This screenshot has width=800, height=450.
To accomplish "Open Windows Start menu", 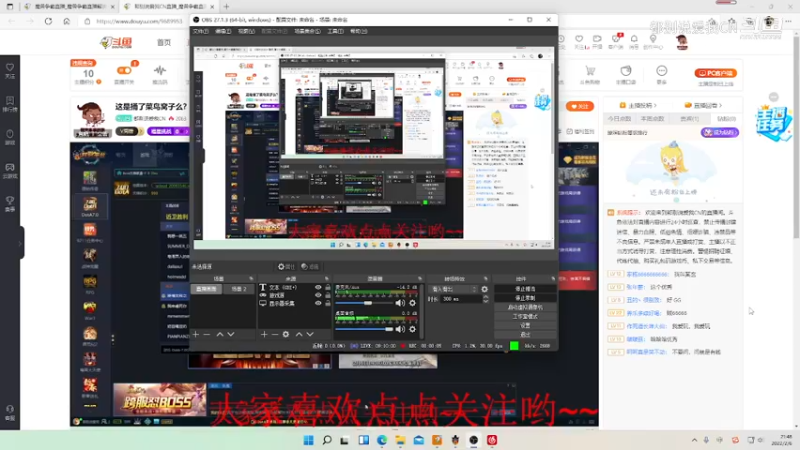I will [x=309, y=440].
